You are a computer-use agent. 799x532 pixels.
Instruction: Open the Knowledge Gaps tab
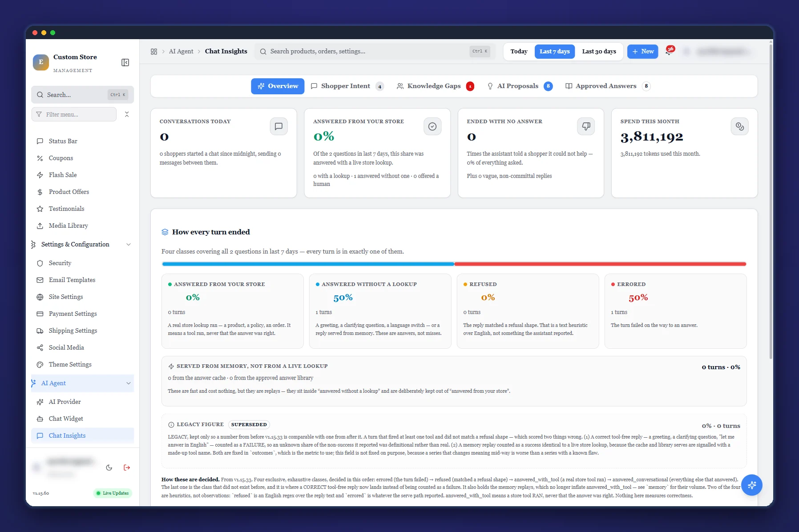click(x=435, y=86)
